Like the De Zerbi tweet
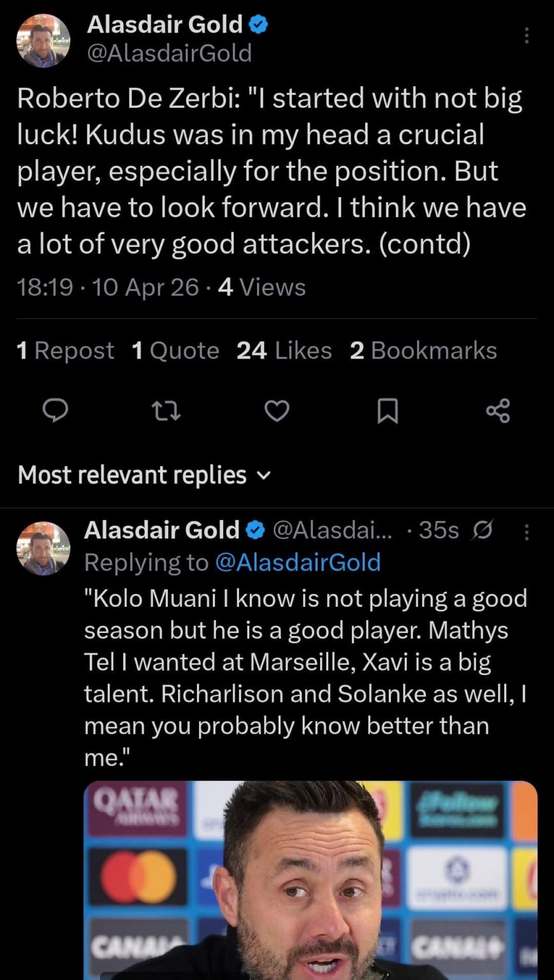Viewport: 554px width, 980px height. pos(276,412)
